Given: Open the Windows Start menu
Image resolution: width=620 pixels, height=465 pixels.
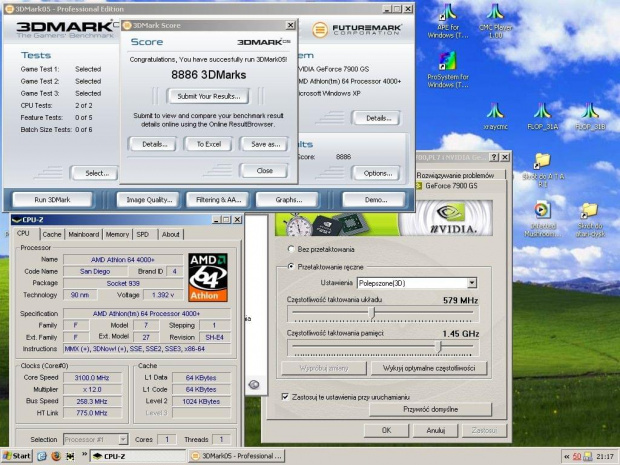Looking at the screenshot, I should click(x=17, y=456).
